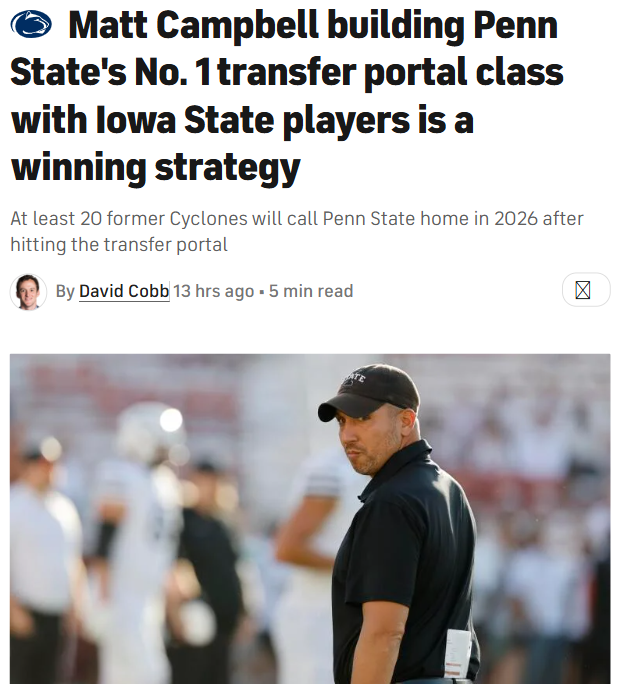Screen dimensions: 617x684
Task: Click the article headline about Matt Campbell
Action: [286, 97]
